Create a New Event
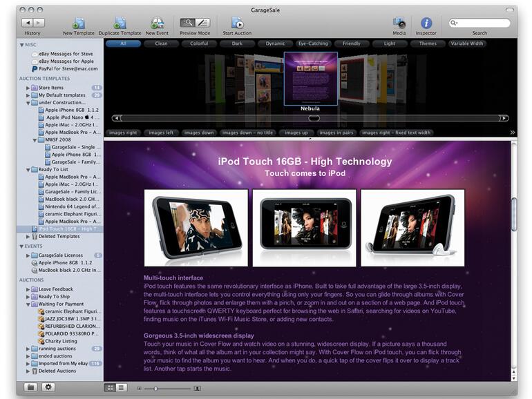Viewport: 532px width, 399px height. (157, 23)
